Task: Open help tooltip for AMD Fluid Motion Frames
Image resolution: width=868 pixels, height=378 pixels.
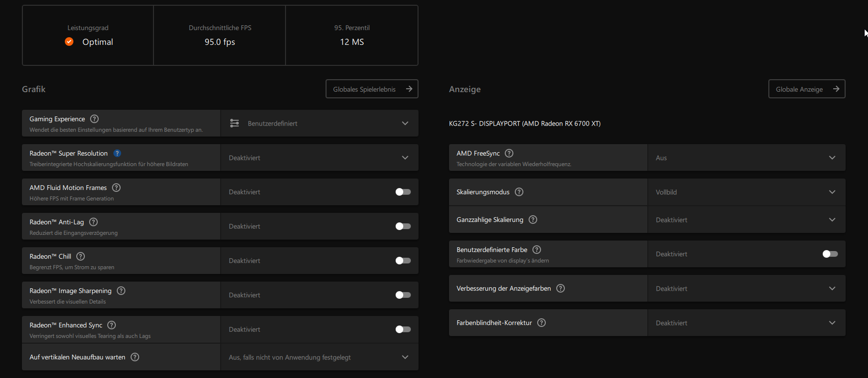Action: pos(116,188)
